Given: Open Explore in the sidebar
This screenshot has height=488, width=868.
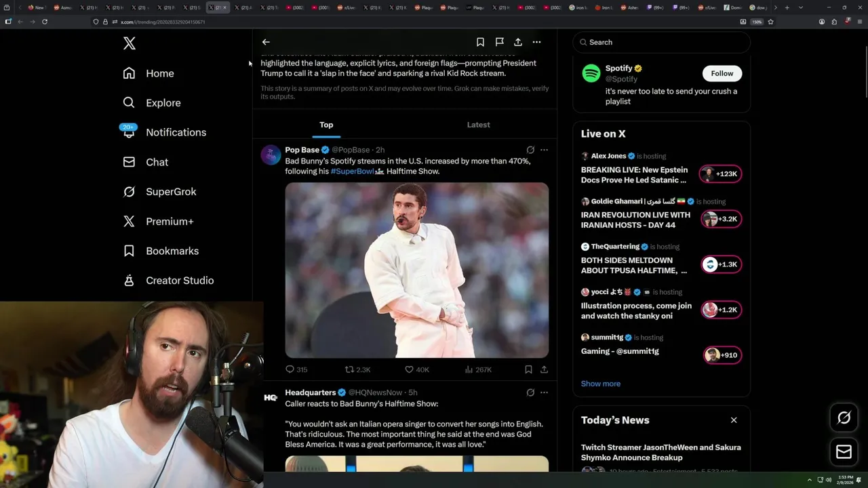Looking at the screenshot, I should [152, 103].
